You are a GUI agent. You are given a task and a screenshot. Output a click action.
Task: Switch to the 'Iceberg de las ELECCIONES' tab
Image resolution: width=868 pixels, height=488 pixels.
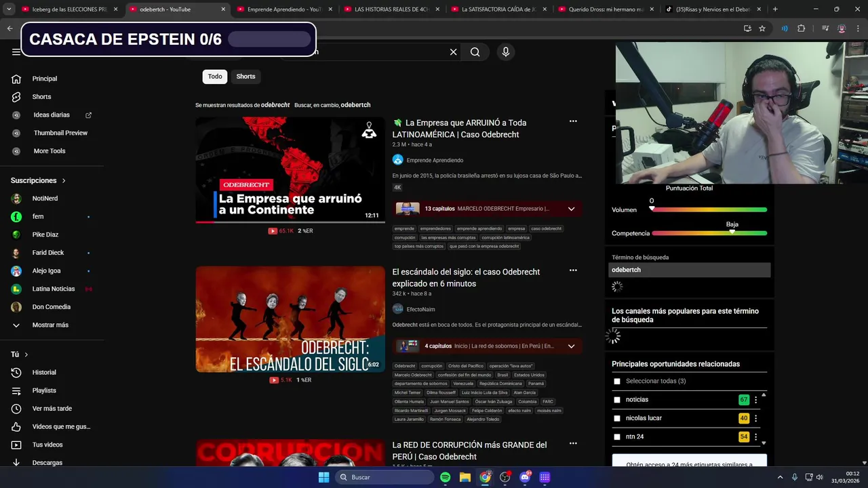coord(69,9)
